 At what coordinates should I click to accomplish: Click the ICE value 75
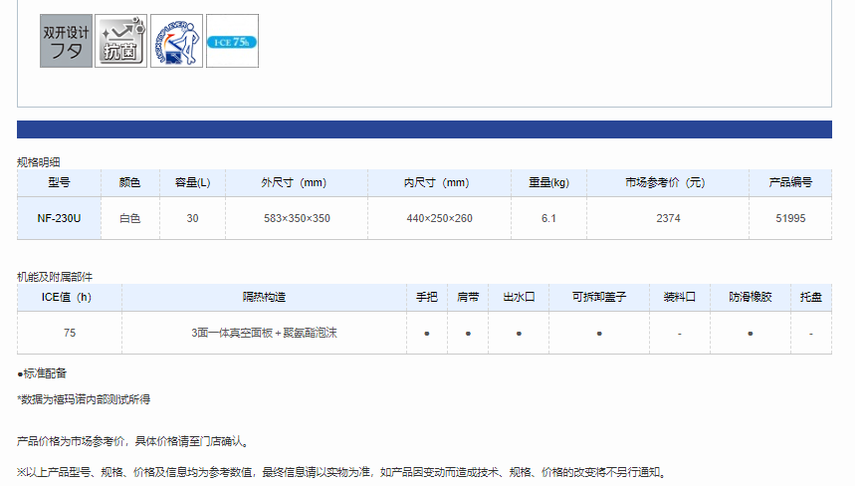[x=70, y=333]
